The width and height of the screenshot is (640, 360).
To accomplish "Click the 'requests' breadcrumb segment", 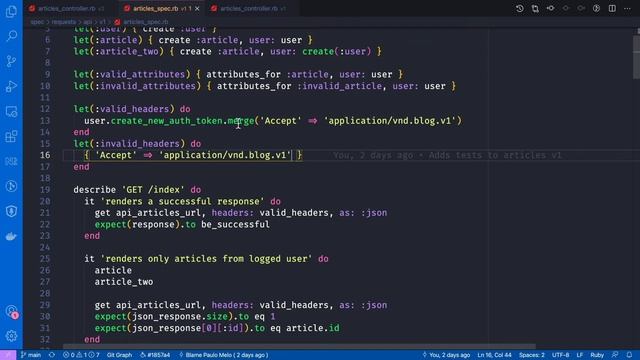I will [x=64, y=22].
